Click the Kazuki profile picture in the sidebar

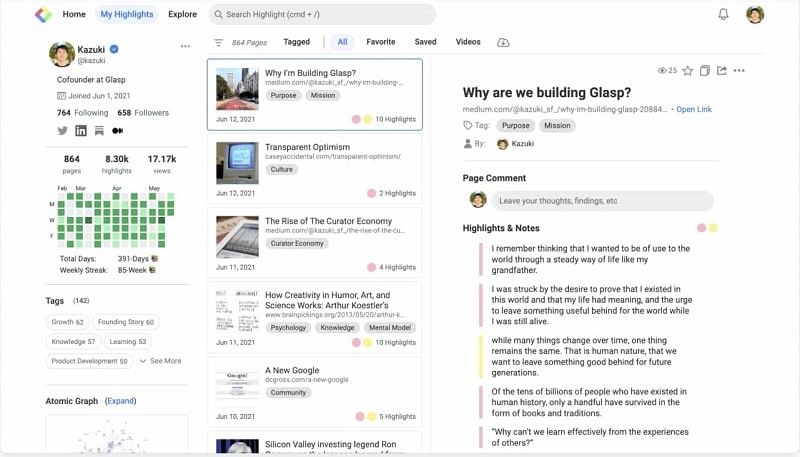coord(62,54)
